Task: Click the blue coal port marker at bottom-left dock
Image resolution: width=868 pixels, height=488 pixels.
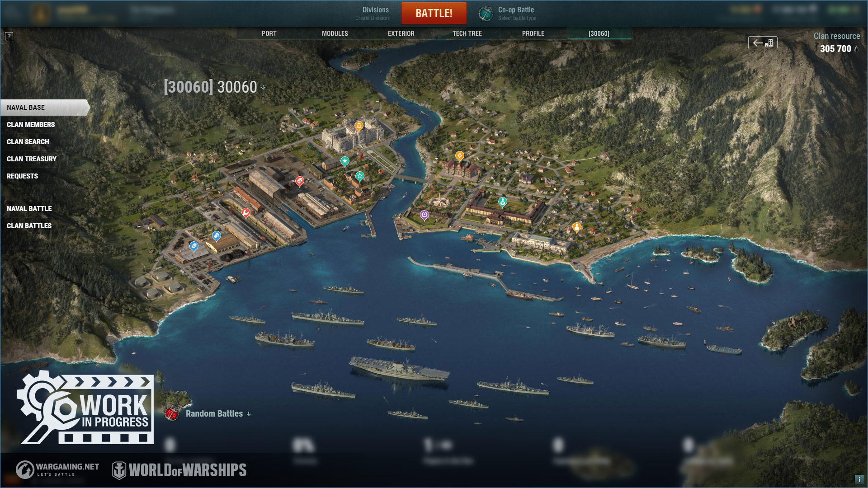Action: coord(194,246)
